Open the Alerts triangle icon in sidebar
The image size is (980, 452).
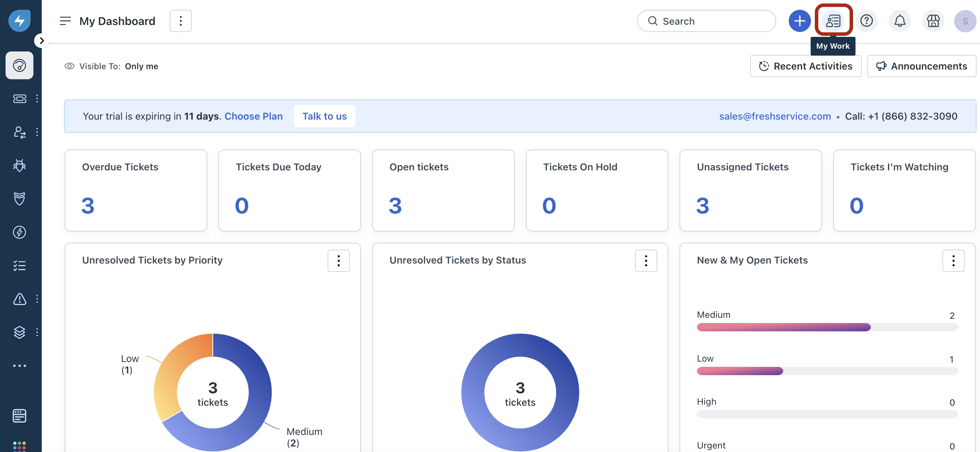pyautogui.click(x=19, y=299)
